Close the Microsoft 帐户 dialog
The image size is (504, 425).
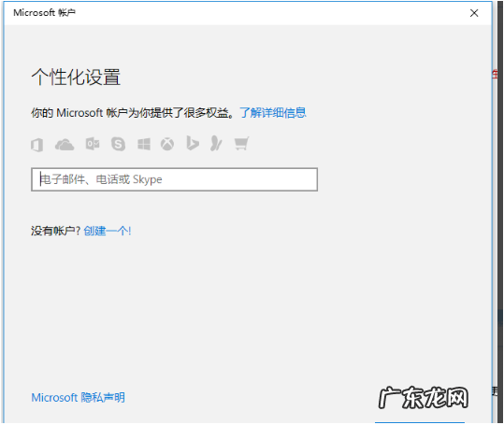pos(474,13)
